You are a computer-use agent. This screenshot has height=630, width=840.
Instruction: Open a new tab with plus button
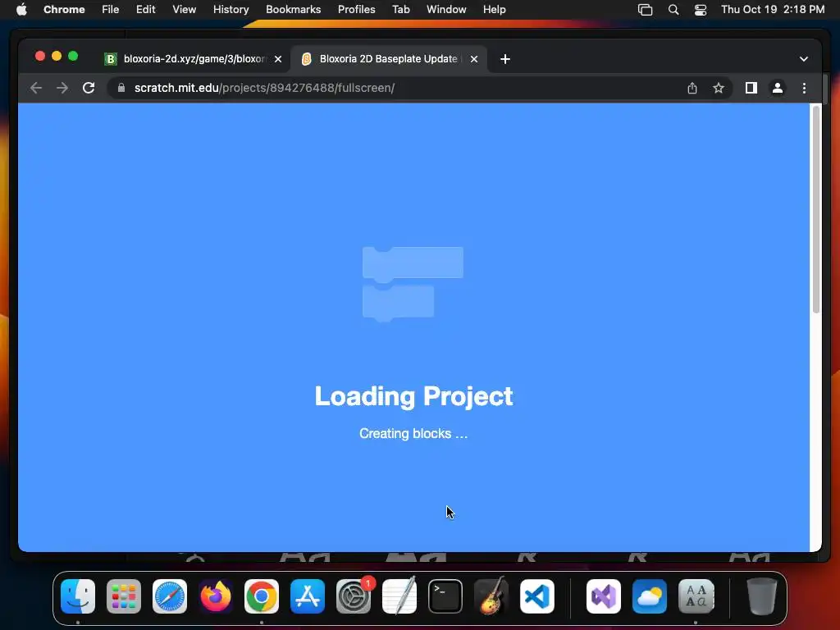tap(505, 59)
